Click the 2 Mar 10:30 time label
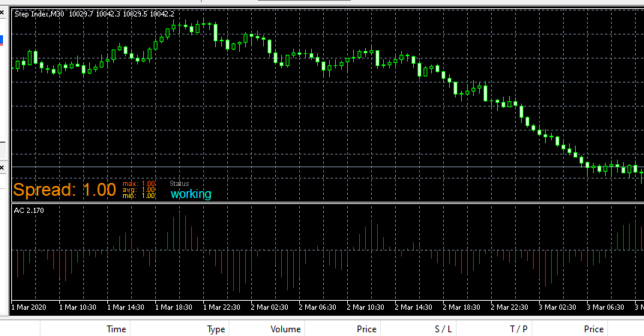644x336 pixels. coord(366,307)
